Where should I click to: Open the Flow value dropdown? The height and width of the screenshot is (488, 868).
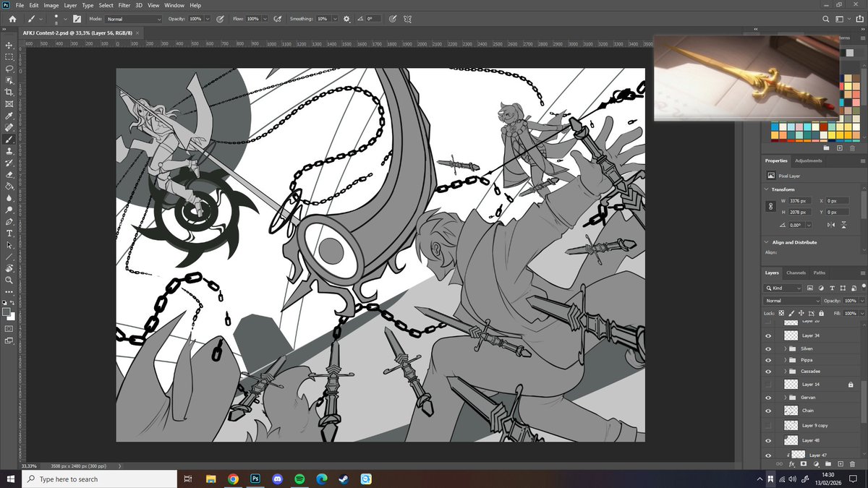[x=265, y=18]
